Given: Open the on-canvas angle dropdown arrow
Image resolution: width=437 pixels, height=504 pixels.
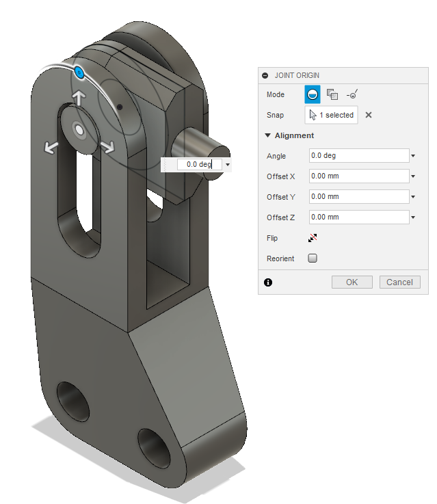Looking at the screenshot, I should coord(228,165).
